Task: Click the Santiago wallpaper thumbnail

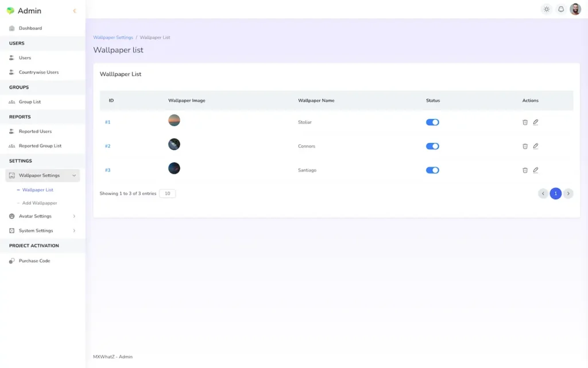Action: coord(174,168)
